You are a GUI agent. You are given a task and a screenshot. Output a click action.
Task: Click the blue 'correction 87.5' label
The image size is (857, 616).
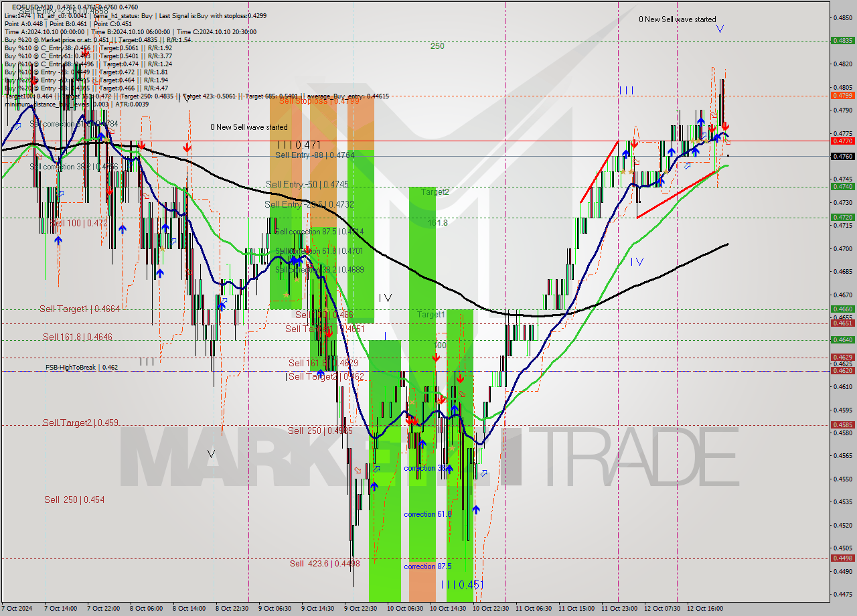428,566
